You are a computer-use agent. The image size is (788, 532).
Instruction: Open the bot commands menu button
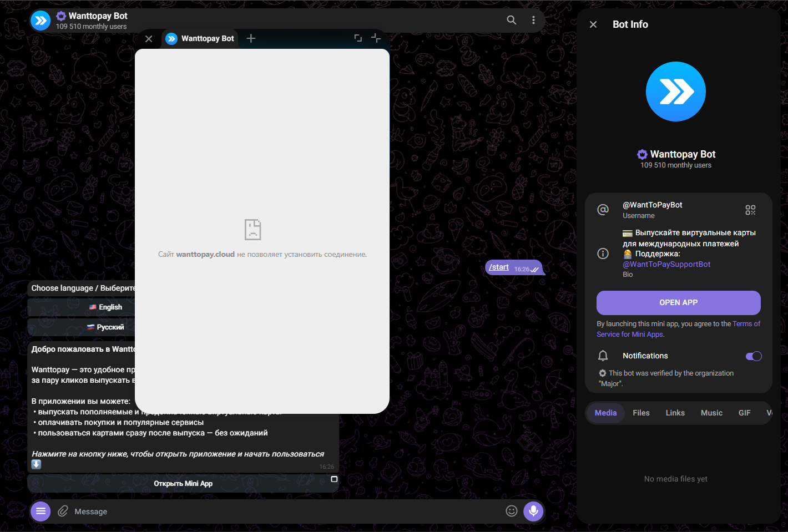click(x=41, y=511)
